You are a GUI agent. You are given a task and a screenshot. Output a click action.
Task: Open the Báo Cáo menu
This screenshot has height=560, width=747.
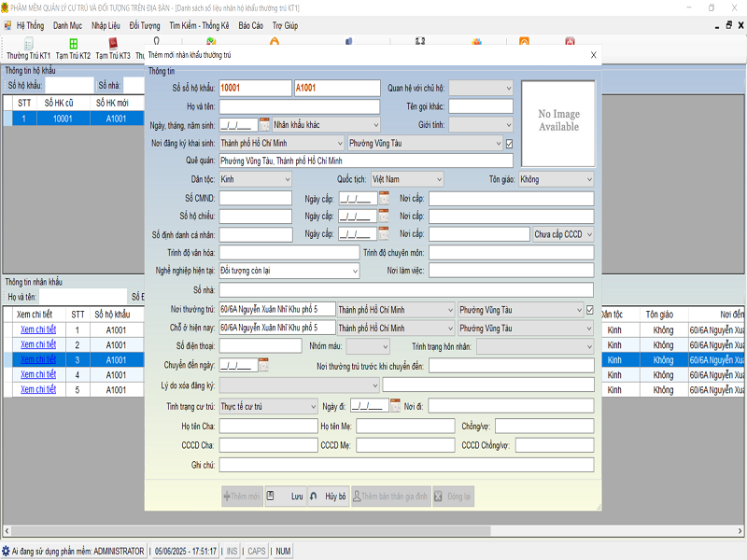click(x=250, y=26)
